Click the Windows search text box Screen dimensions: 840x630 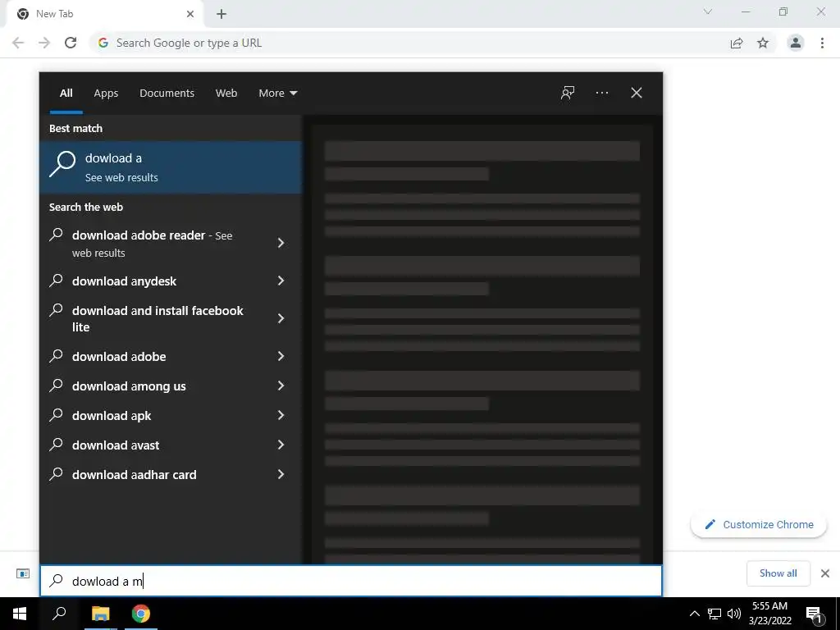[x=351, y=581]
